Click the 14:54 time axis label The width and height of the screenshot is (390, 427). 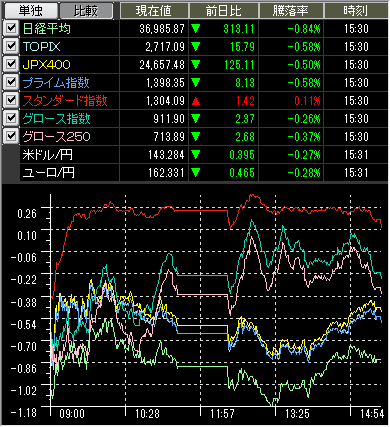click(372, 414)
